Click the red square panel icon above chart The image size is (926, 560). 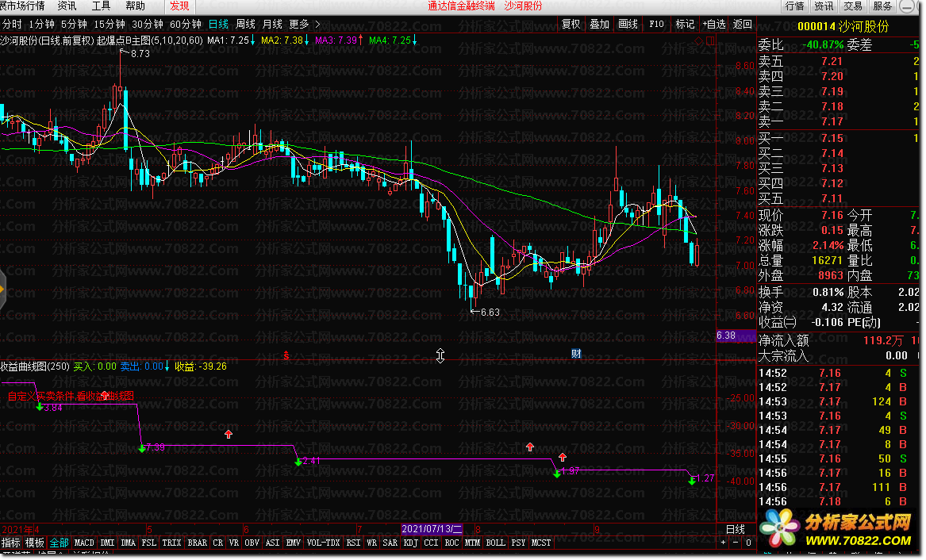(x=710, y=41)
